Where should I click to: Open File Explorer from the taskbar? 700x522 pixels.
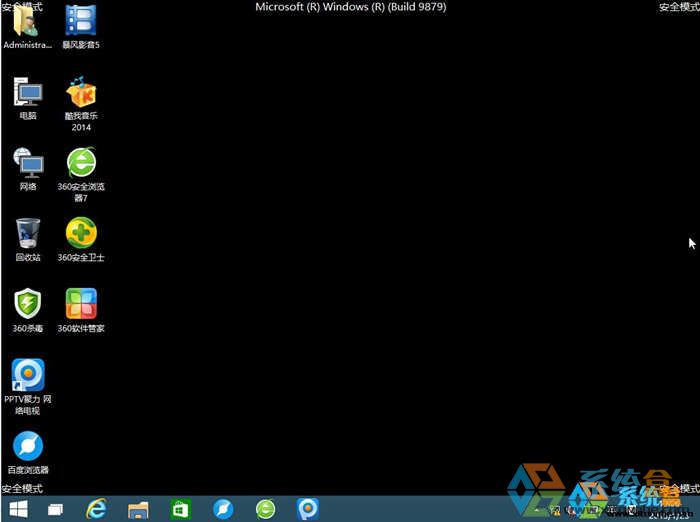[x=138, y=509]
